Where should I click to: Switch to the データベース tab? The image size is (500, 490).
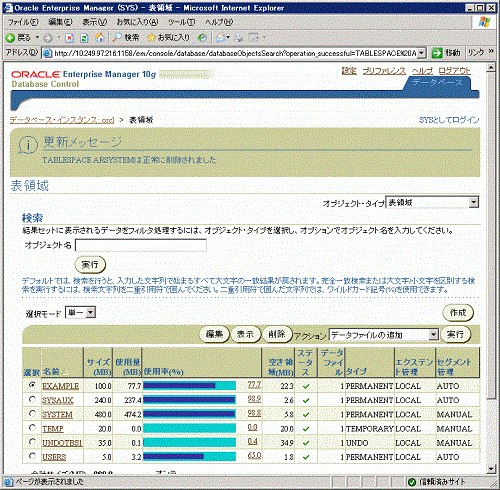coord(437,83)
